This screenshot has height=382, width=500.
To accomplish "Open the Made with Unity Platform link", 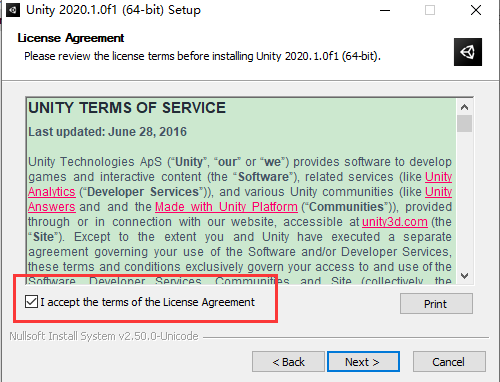I will (226, 207).
